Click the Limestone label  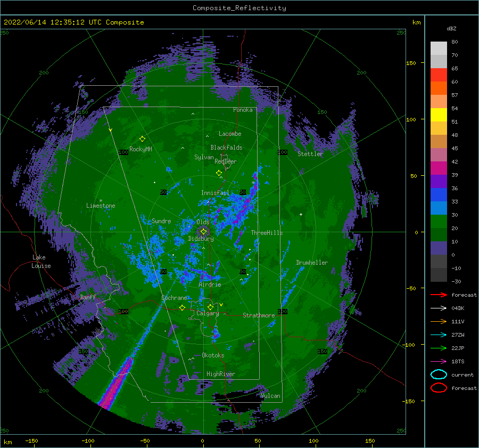[x=101, y=206]
